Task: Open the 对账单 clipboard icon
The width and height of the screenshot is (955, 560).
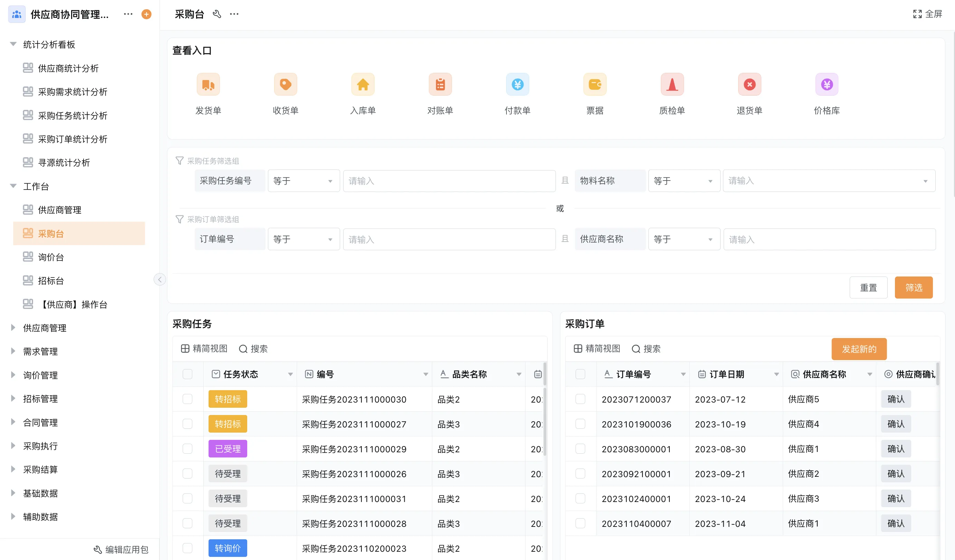Action: [440, 85]
